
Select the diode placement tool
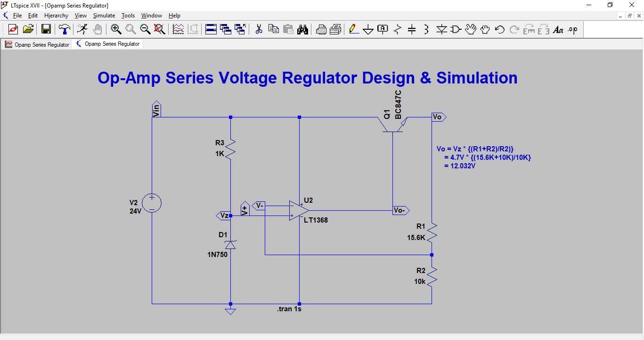pyautogui.click(x=441, y=29)
